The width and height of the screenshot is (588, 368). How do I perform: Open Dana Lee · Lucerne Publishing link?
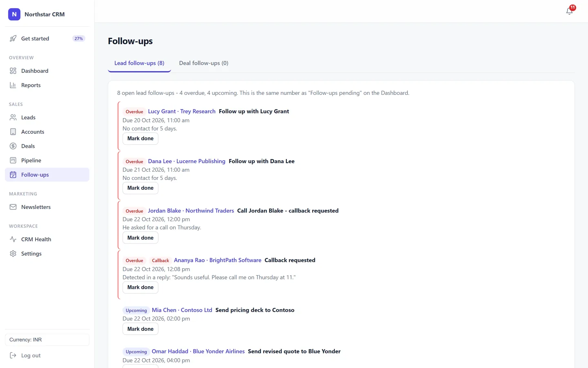click(187, 161)
